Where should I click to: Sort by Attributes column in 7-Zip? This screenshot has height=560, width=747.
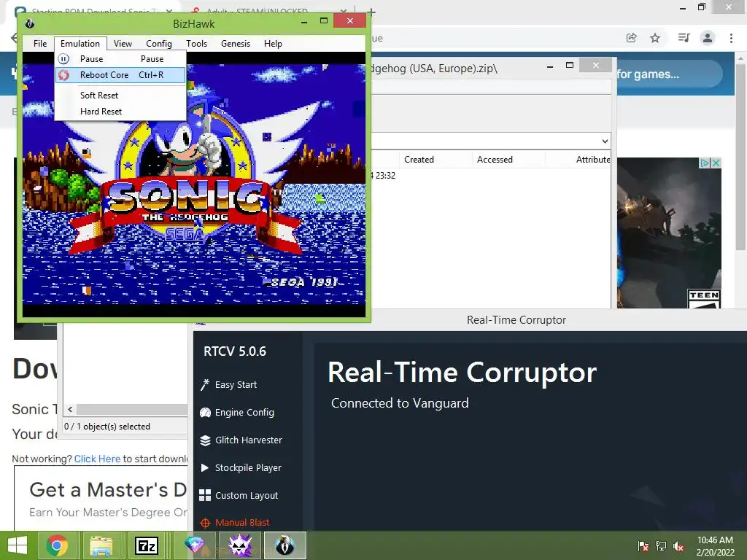pyautogui.click(x=592, y=160)
